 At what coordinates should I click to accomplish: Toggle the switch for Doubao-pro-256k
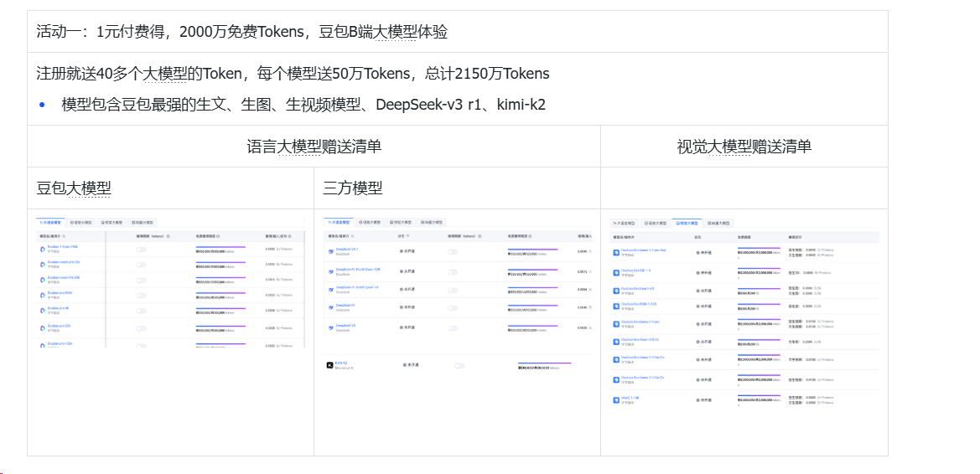pos(141,296)
